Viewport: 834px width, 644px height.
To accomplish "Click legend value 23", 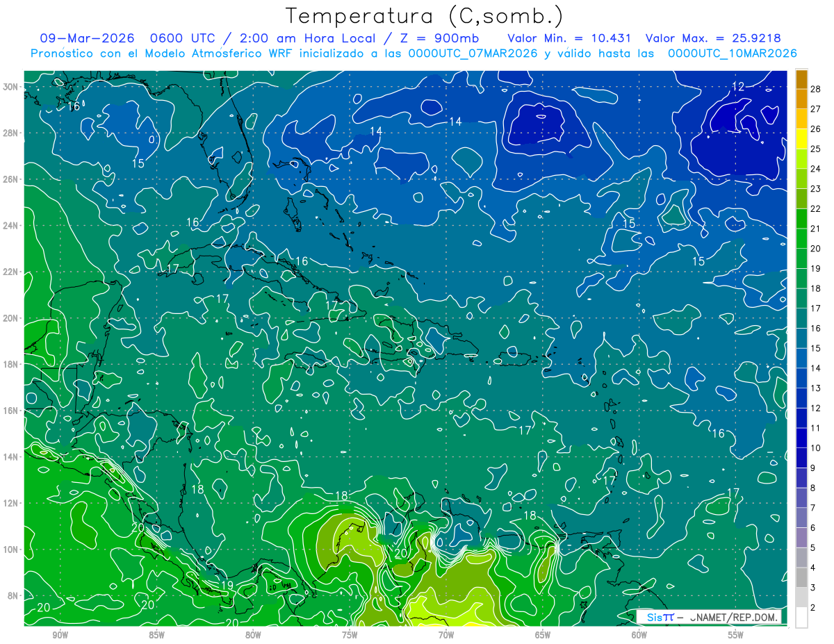I will coord(816,188).
